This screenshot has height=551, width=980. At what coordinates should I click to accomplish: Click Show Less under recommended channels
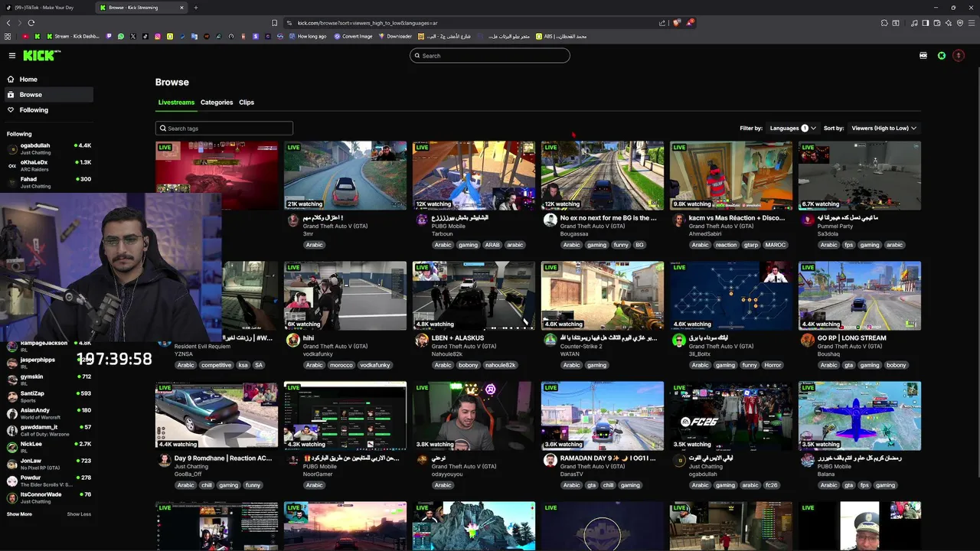79,514
